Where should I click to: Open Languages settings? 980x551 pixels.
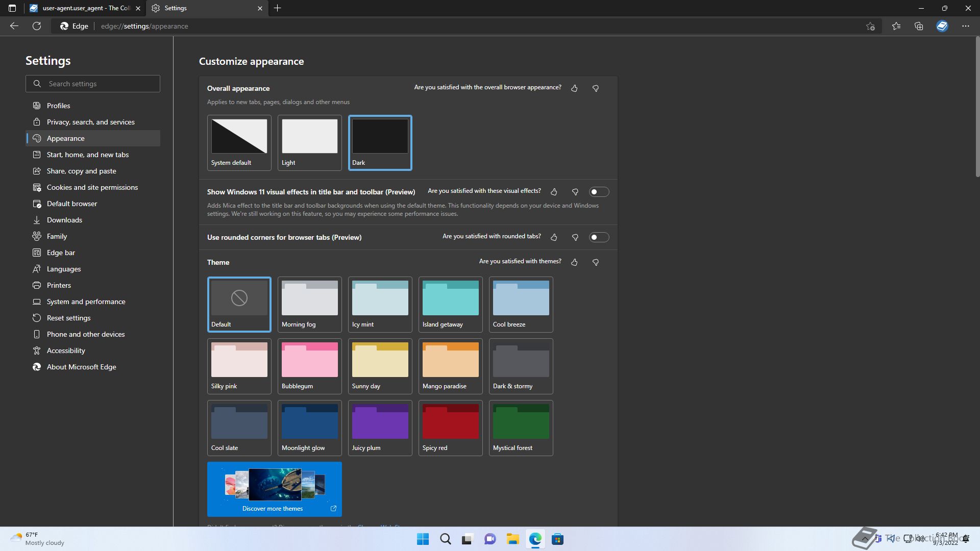point(93,269)
